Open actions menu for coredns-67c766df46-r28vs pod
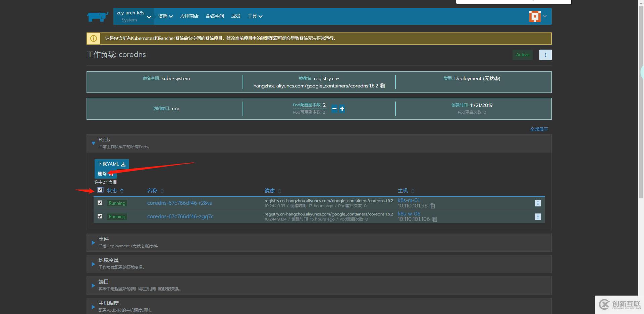 [x=538, y=203]
